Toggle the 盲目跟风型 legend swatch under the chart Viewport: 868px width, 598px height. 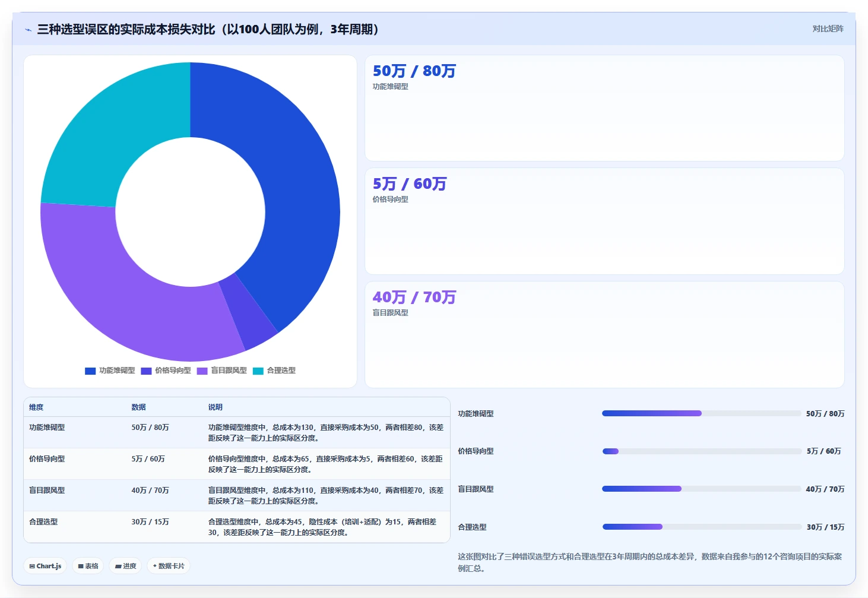tap(202, 371)
